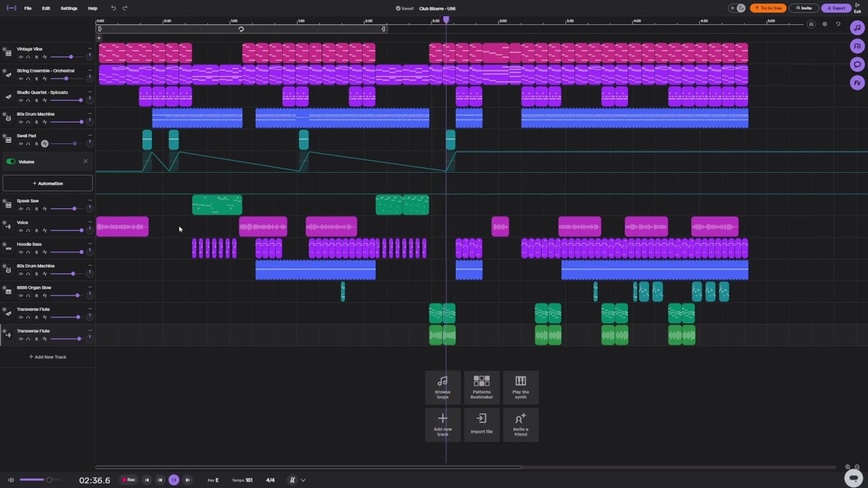Screen dimensions: 868x488
Task: Close the Volume automation lane
Action: pos(85,161)
